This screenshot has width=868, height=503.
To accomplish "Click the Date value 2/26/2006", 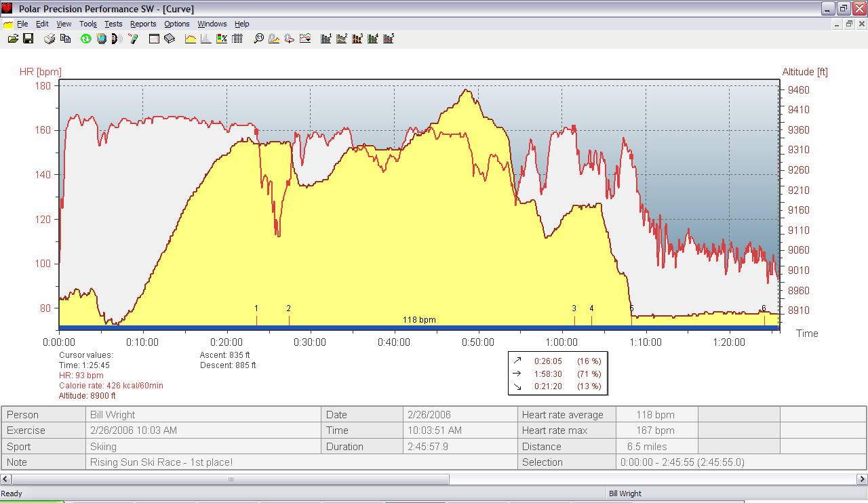I will pyautogui.click(x=429, y=415).
